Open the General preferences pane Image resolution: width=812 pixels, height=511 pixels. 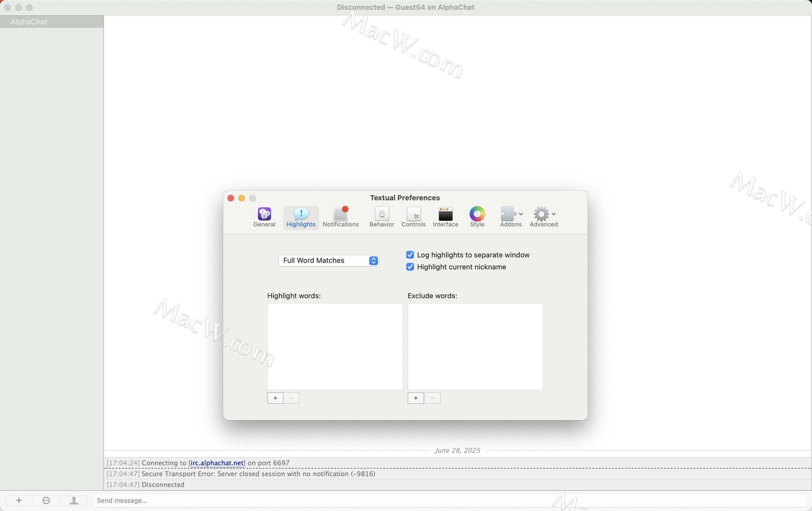(264, 217)
